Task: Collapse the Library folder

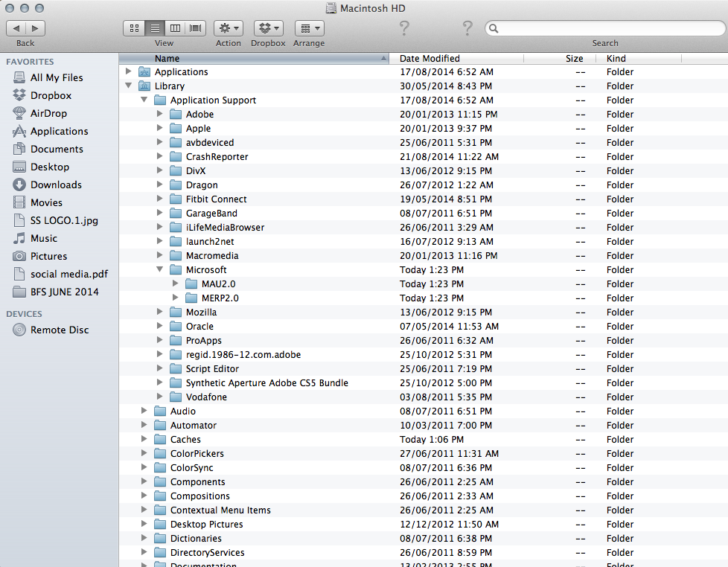Action: pyautogui.click(x=129, y=86)
